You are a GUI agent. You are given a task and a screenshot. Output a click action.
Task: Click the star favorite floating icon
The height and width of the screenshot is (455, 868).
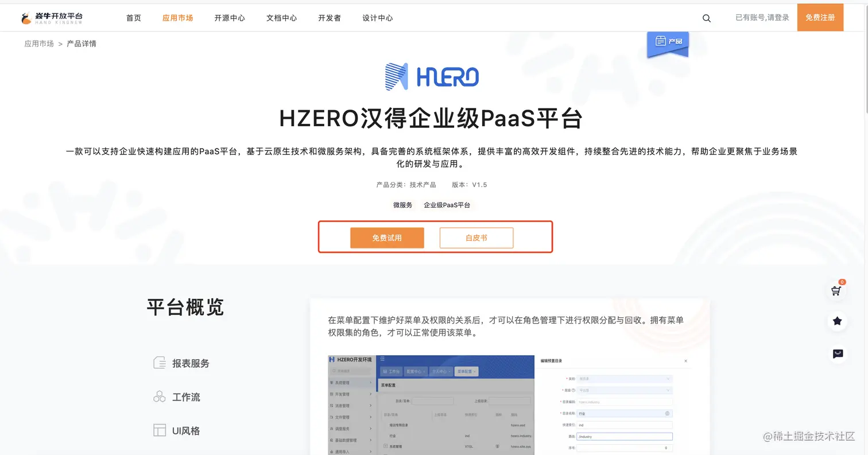pos(837,321)
